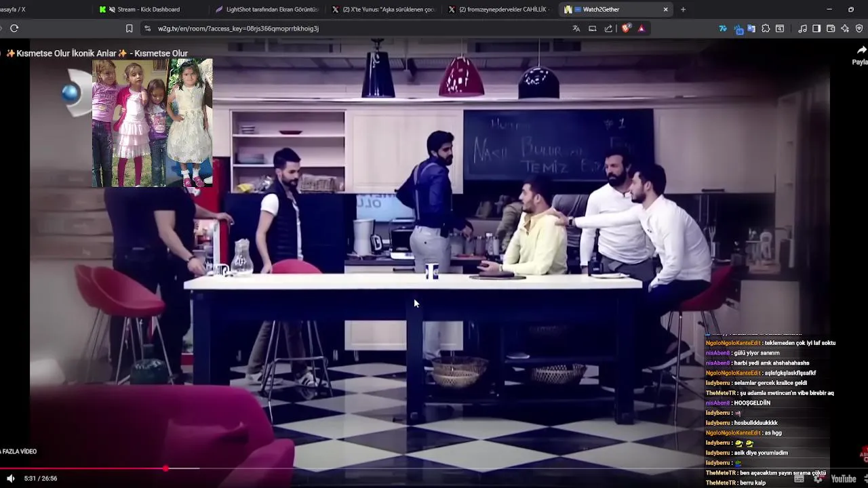868x488 pixels.
Task: Switch to the fromzeynepdervekler CAHİLLİK tab
Action: [500, 9]
